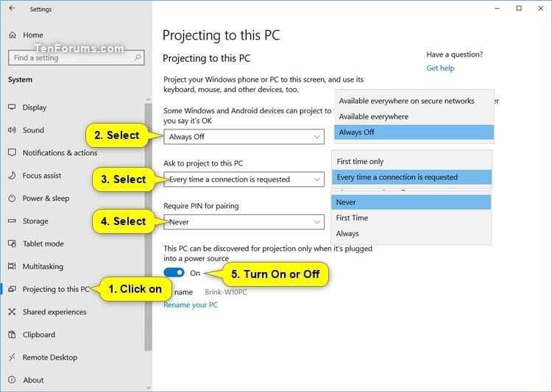
Task: Maximize the Settings window
Action: 519,8
